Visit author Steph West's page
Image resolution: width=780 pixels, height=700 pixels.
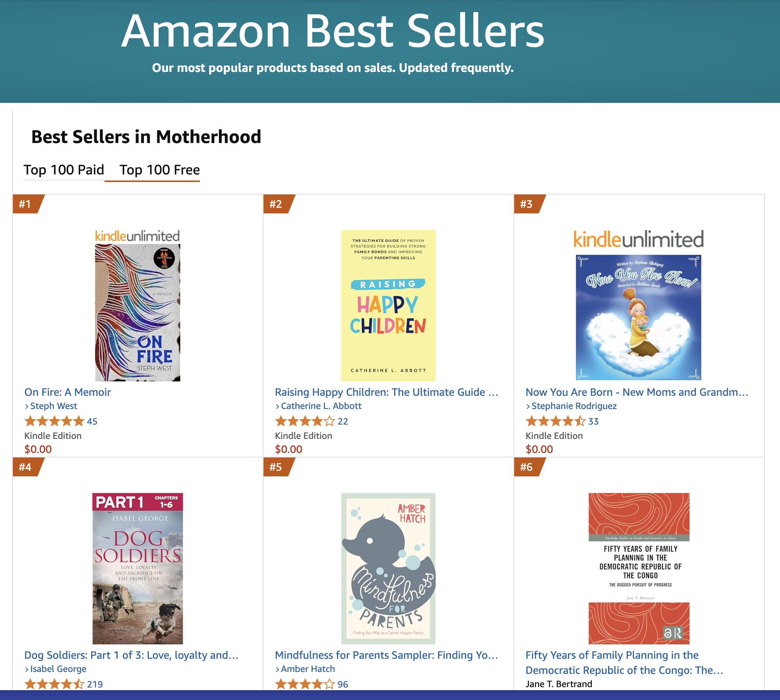pos(53,406)
